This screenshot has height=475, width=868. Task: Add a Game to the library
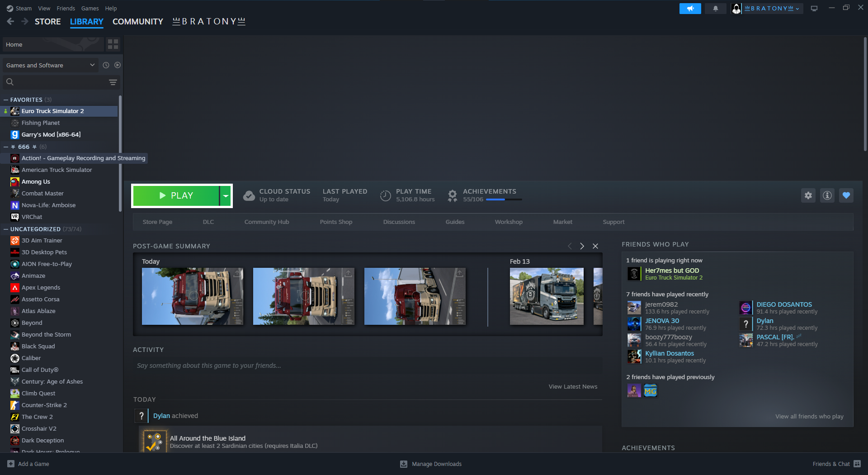[28, 464]
